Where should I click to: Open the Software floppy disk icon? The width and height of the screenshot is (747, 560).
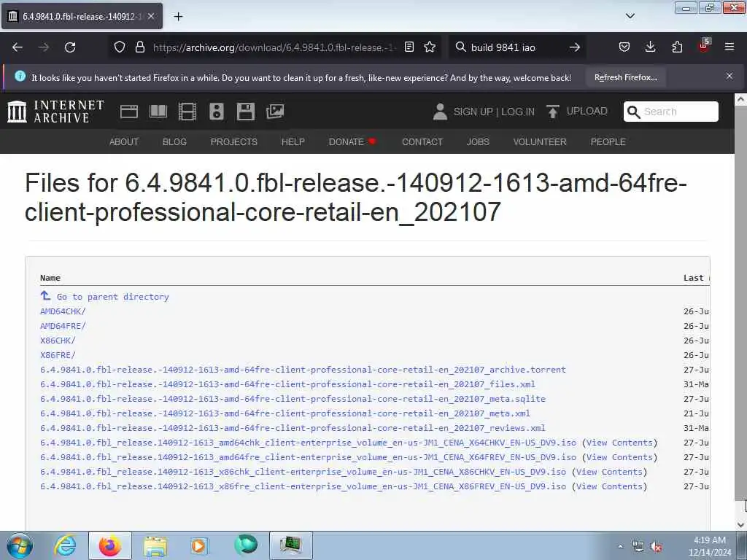(245, 112)
